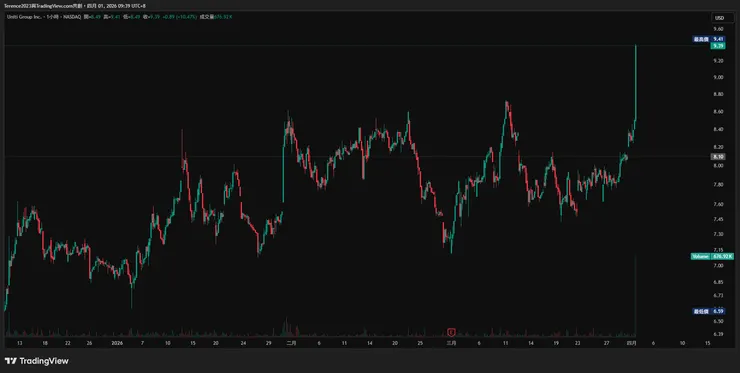740x373 pixels.
Task: Click the 2026 year label on time axis
Action: pyautogui.click(x=117, y=343)
